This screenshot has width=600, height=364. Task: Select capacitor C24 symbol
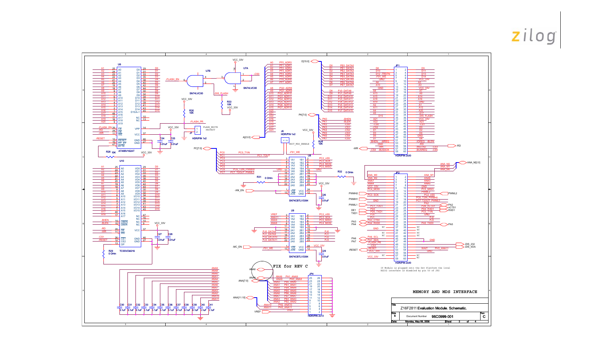pos(160,142)
